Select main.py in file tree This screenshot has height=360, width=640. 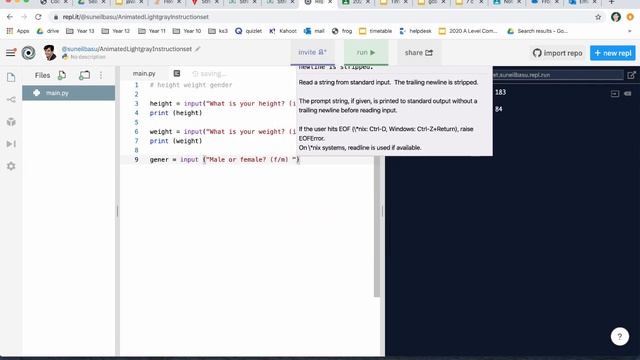tap(69, 93)
